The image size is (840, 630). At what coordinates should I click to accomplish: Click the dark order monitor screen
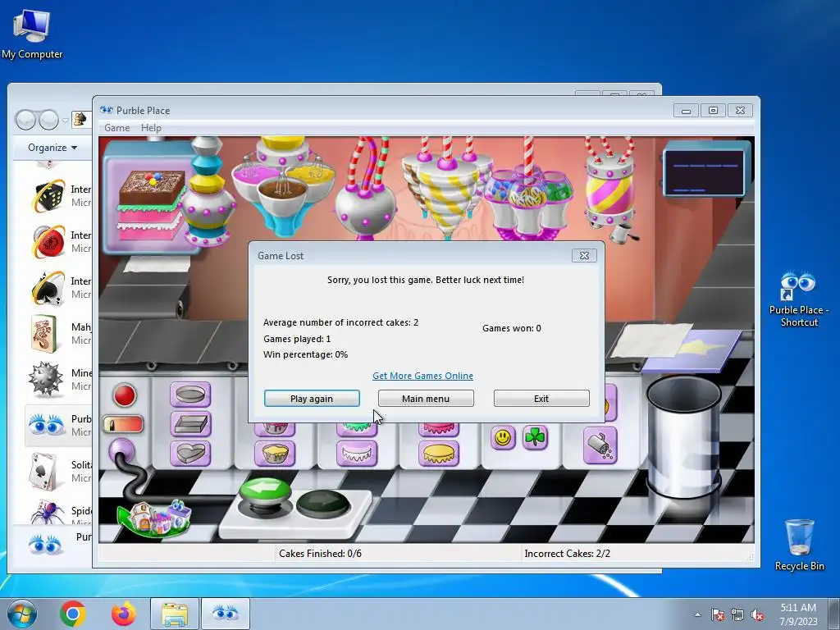coord(705,172)
